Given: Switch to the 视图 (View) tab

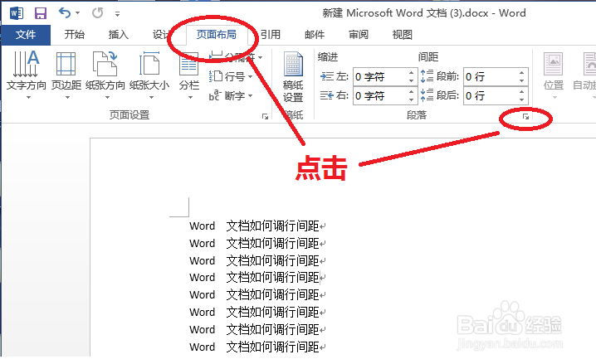Looking at the screenshot, I should tap(402, 35).
